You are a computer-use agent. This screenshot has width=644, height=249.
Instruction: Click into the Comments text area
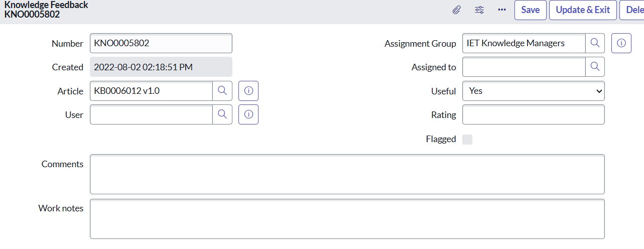pos(347,174)
